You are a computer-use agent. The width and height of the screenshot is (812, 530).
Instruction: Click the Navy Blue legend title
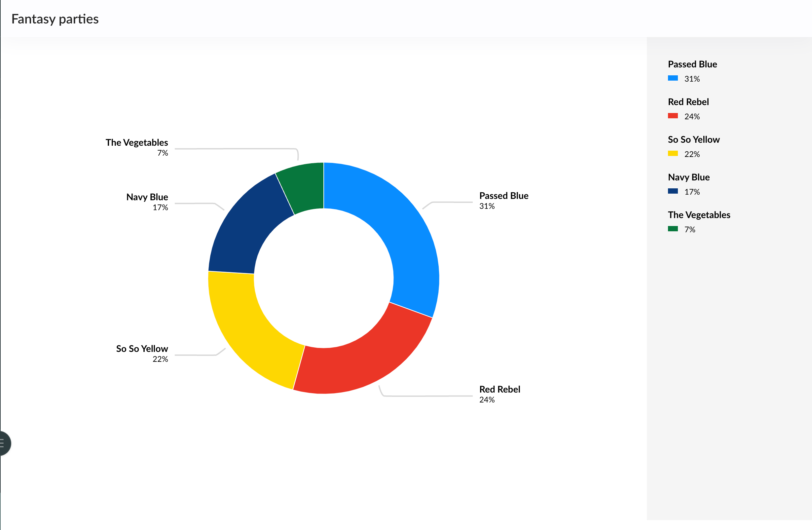688,177
